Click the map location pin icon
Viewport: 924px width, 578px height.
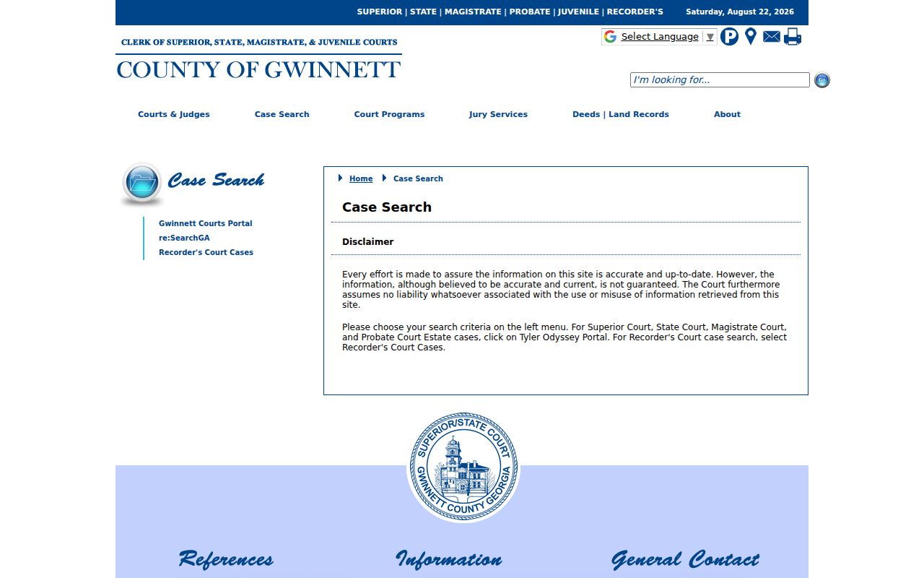pyautogui.click(x=751, y=36)
